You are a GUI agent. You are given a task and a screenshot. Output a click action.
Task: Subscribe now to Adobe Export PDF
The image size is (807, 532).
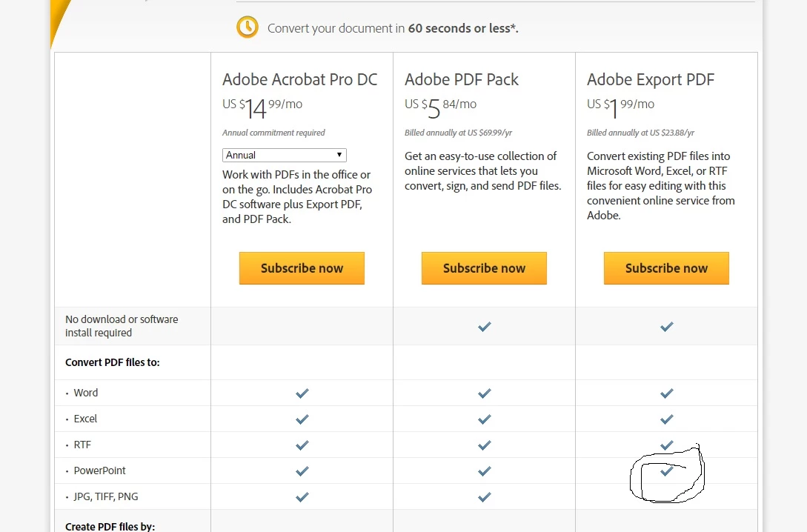pos(666,268)
